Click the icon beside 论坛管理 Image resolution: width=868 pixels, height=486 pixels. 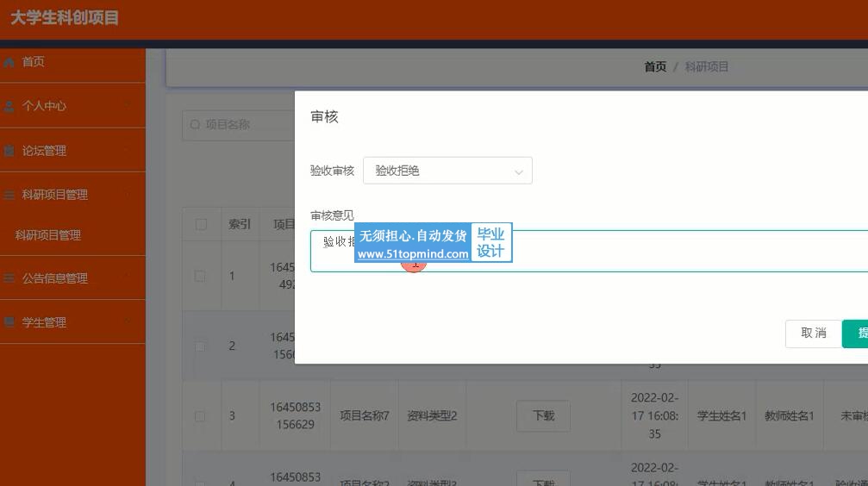tap(9, 151)
